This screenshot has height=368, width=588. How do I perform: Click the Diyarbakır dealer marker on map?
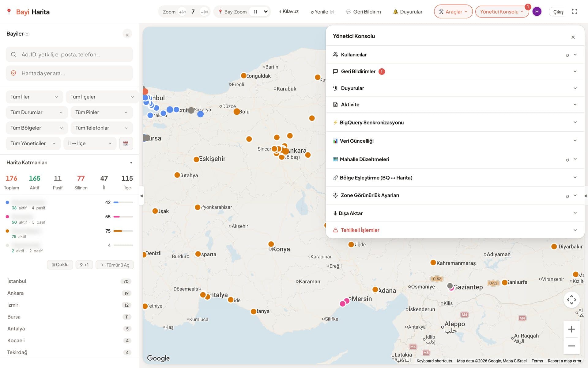point(554,247)
